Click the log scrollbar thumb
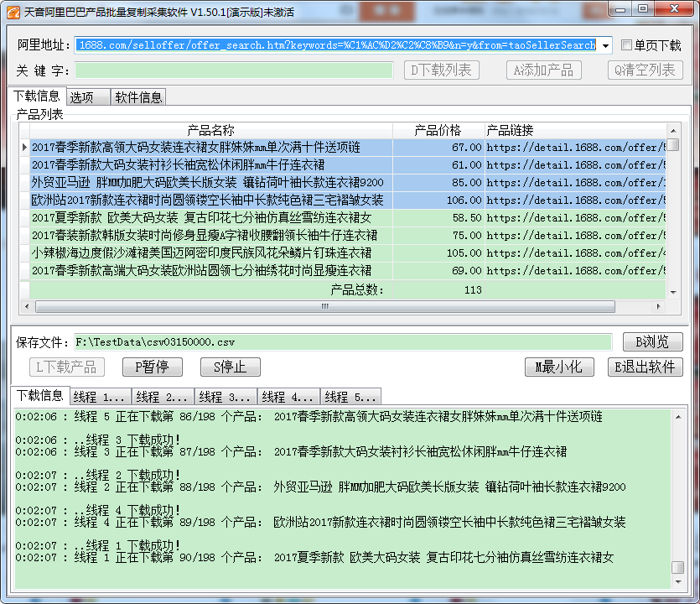The image size is (700, 604). coord(678,567)
